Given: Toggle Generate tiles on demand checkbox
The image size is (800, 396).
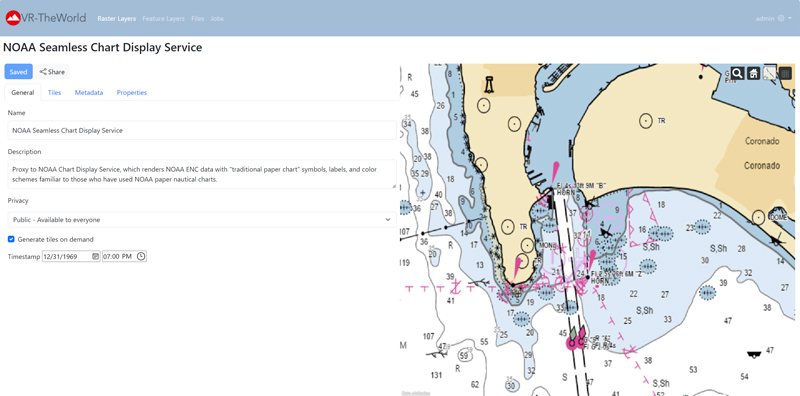Looking at the screenshot, I should (x=11, y=239).
